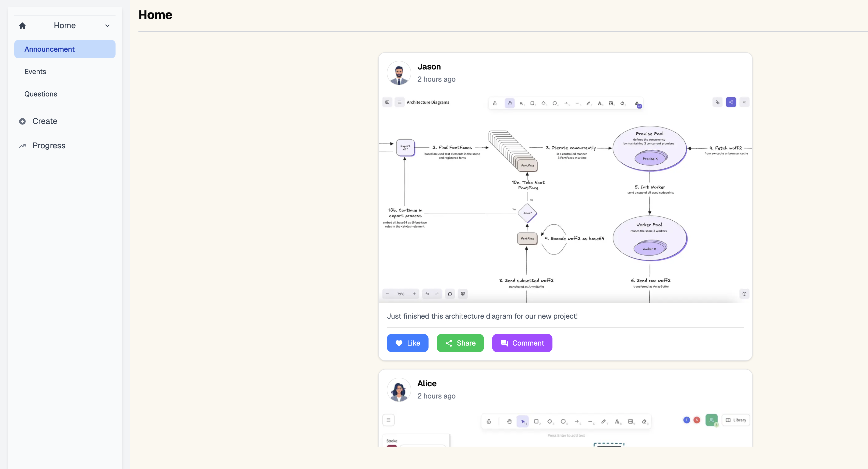The image size is (868, 469).
Task: Click Jason's profile avatar
Action: tap(399, 73)
